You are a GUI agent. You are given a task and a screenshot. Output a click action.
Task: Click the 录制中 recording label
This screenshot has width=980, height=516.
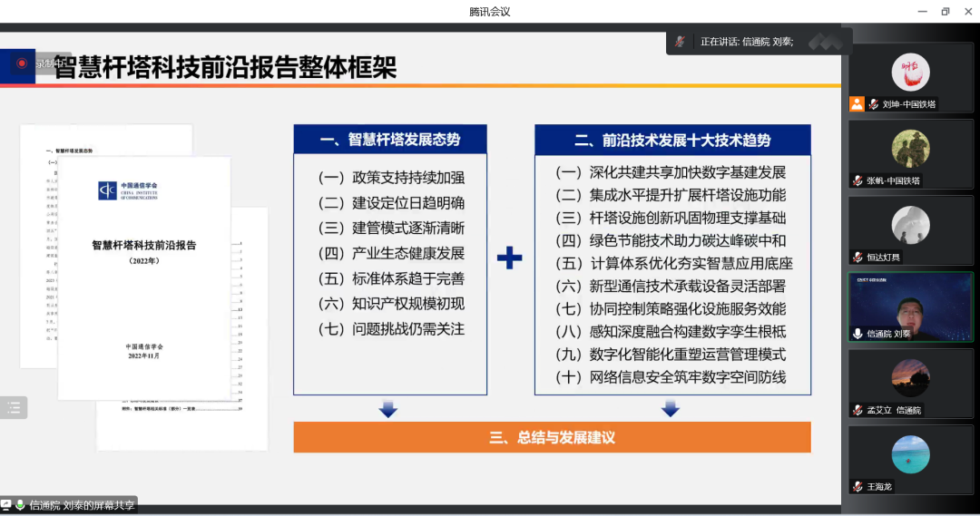[x=48, y=63]
